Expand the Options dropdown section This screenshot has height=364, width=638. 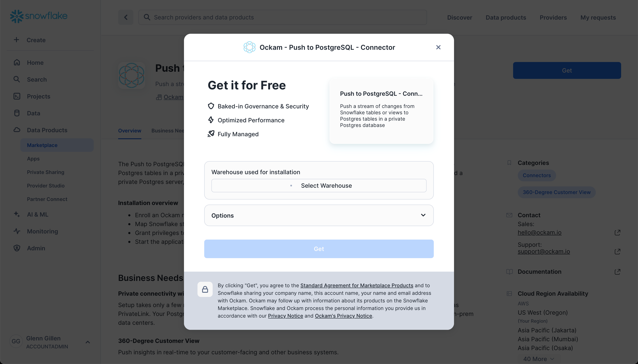319,216
